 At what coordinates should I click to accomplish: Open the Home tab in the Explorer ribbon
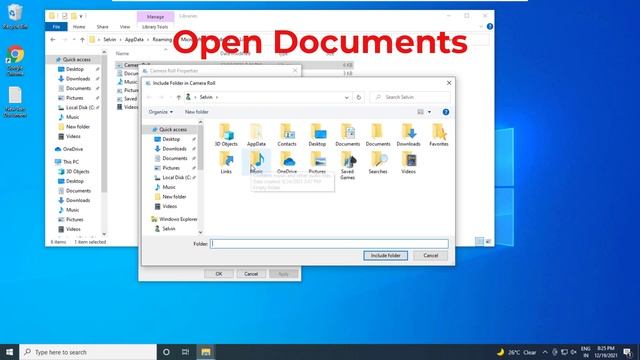click(x=79, y=27)
